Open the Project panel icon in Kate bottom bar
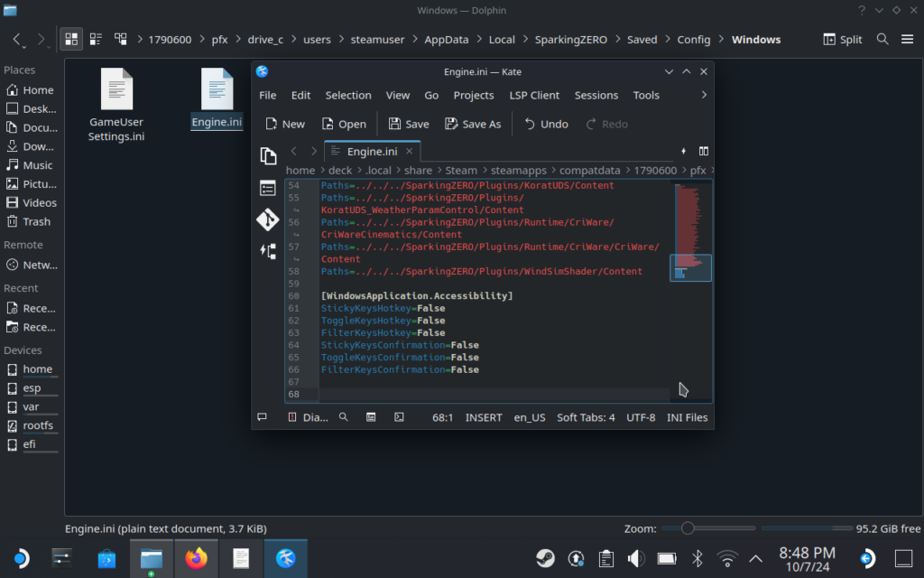This screenshot has width=924, height=578. pyautogui.click(x=371, y=417)
